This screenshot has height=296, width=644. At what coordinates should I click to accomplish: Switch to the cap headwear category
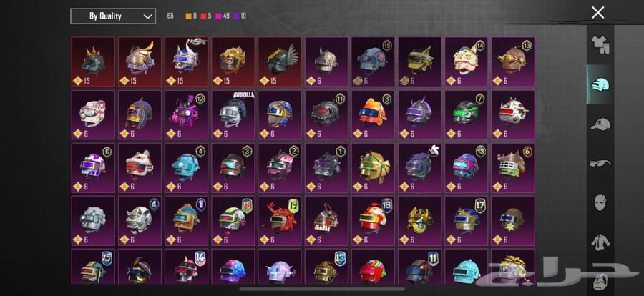click(600, 124)
